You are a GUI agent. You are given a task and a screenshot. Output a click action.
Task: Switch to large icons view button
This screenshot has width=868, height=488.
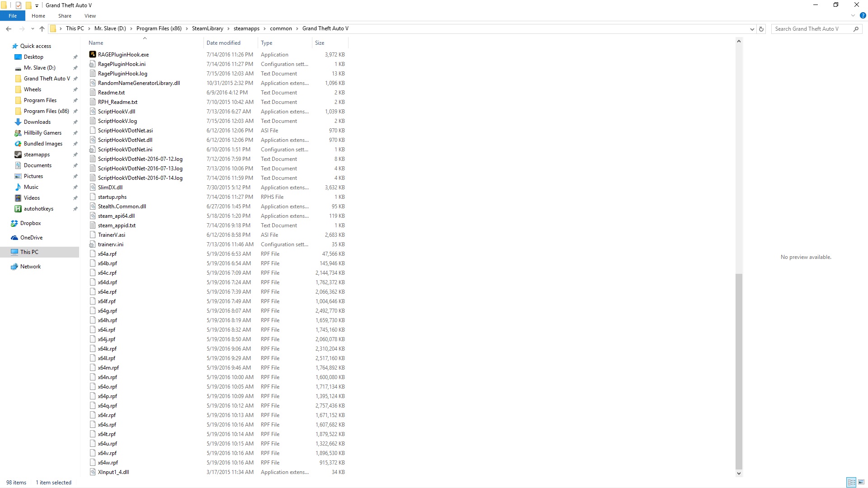click(861, 482)
